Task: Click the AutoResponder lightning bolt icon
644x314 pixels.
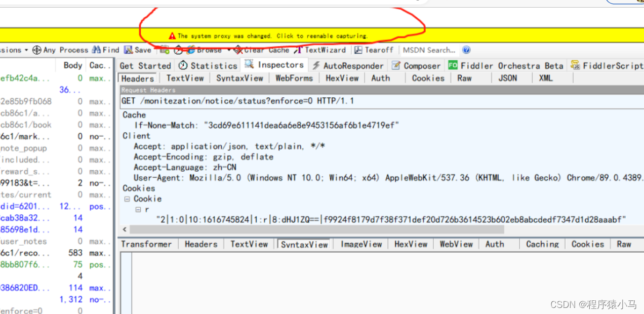Action: click(316, 65)
